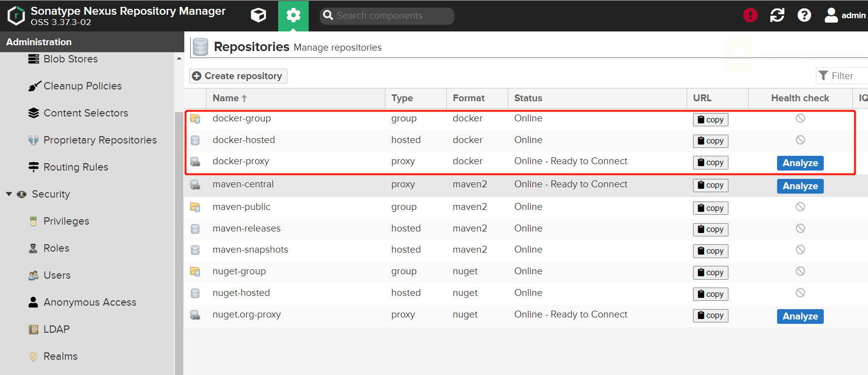Click sidebar scroll up arrow
The height and width of the screenshot is (375, 868).
179,58
